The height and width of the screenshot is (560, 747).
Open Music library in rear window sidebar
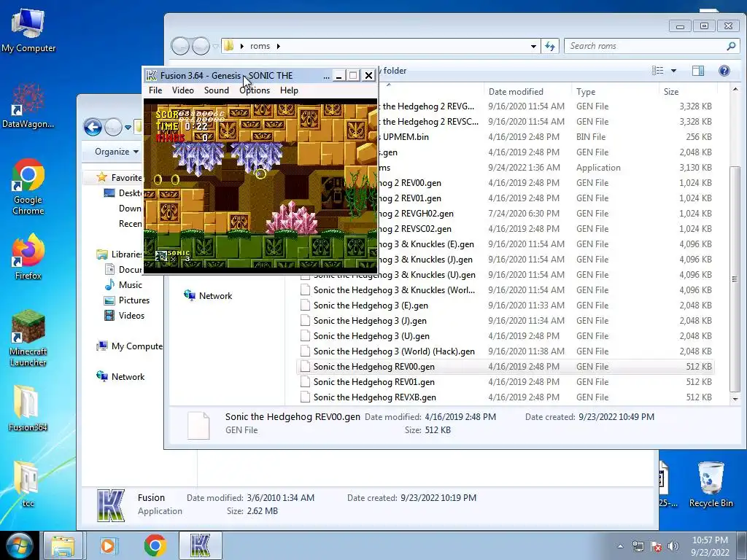click(123, 285)
